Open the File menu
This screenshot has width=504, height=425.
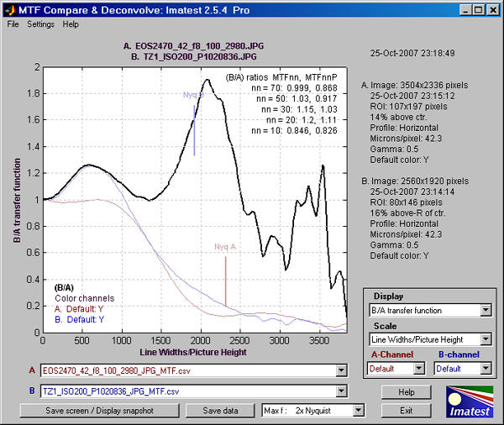pyautogui.click(x=13, y=24)
